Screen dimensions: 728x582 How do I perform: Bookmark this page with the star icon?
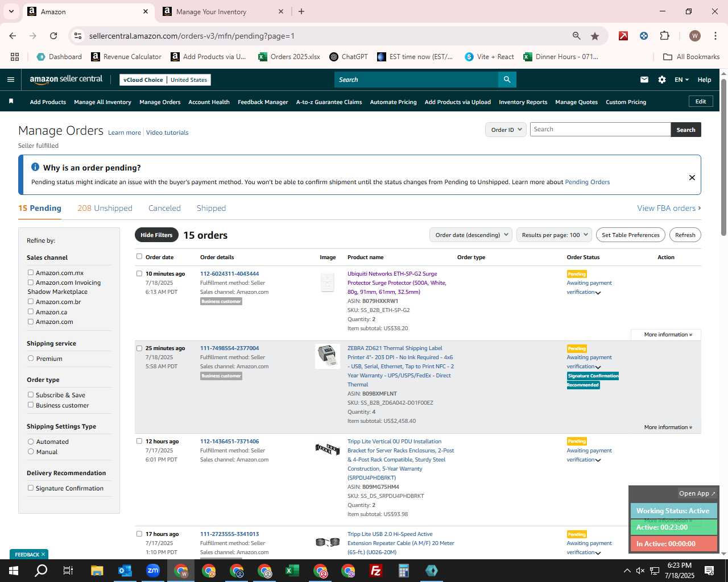point(595,36)
